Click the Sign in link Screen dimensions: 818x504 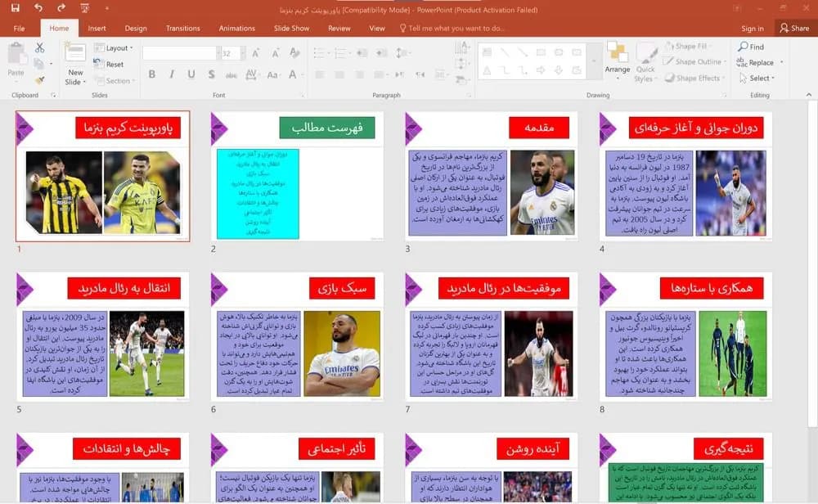click(753, 28)
